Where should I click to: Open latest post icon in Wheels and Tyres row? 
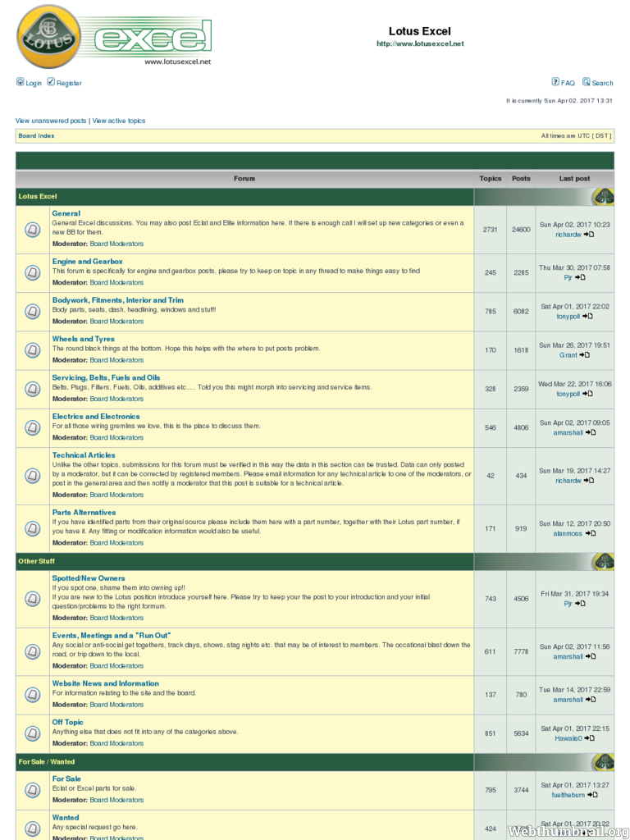click(x=584, y=354)
